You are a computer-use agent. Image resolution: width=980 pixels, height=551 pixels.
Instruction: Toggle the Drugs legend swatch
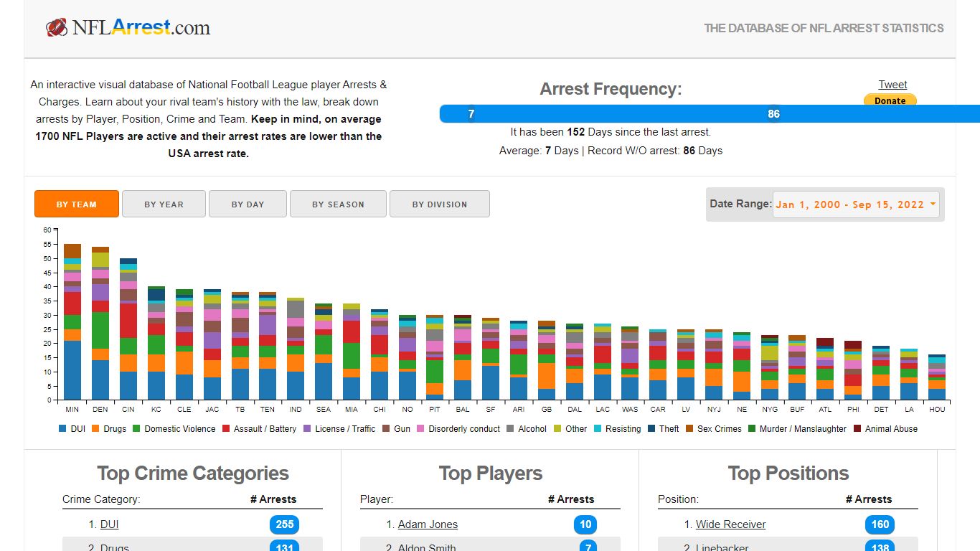coord(96,428)
